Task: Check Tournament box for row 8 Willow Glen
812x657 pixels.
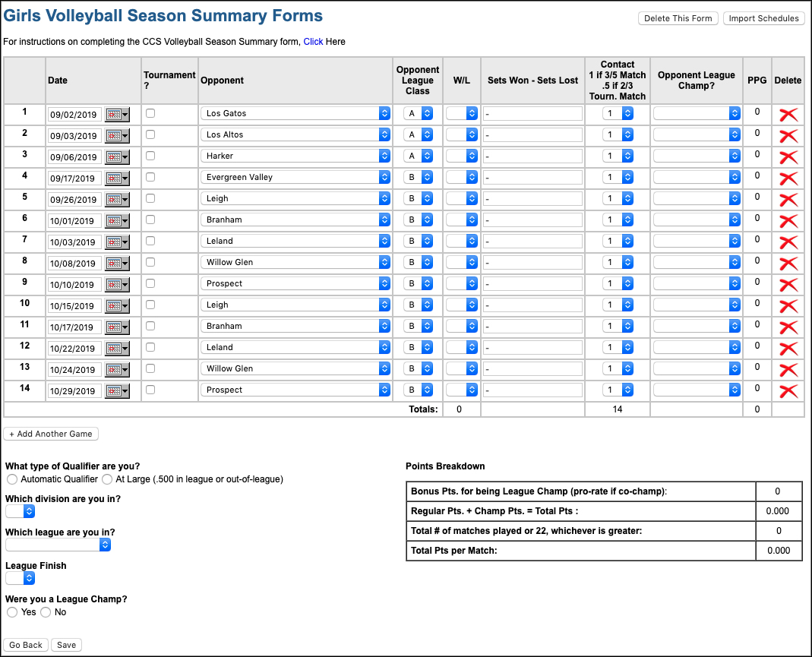Action: pyautogui.click(x=150, y=262)
